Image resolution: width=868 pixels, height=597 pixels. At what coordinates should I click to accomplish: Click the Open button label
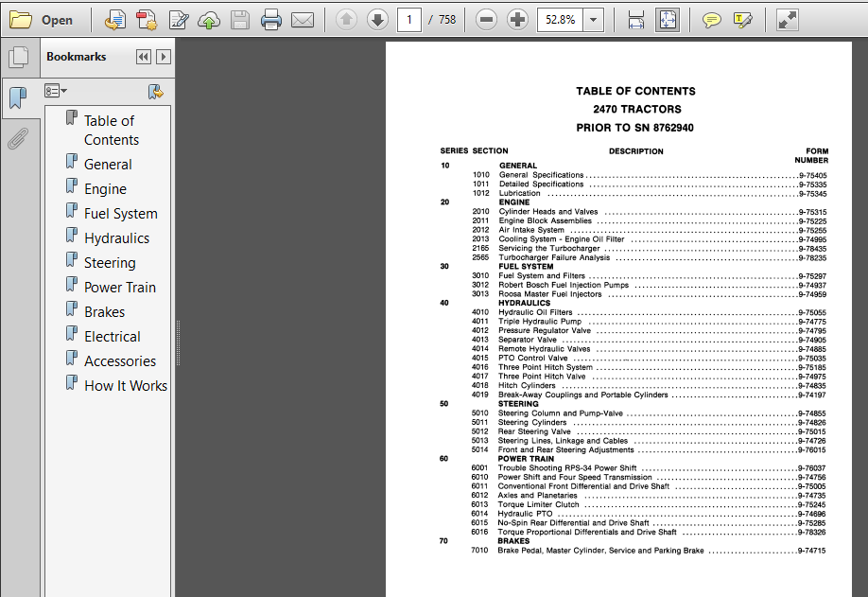57,21
